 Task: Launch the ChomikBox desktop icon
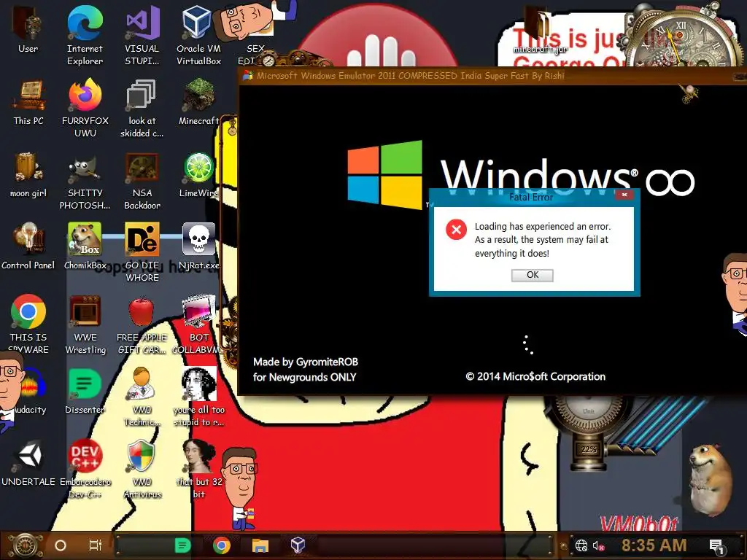pyautogui.click(x=85, y=246)
